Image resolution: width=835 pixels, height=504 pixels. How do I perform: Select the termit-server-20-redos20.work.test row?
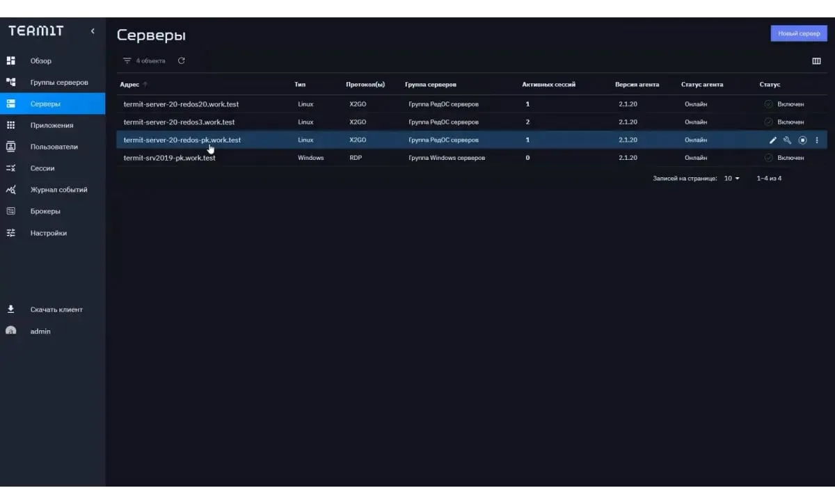click(181, 104)
